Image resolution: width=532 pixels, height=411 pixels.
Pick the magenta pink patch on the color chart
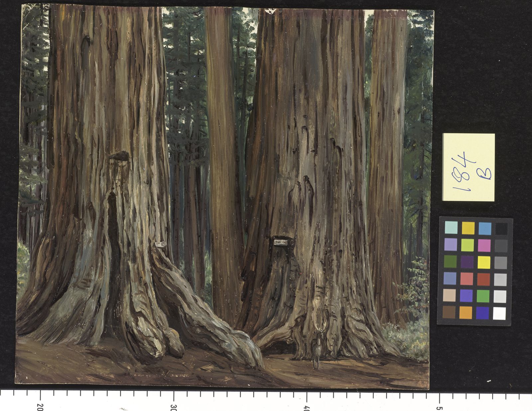pos(484,245)
